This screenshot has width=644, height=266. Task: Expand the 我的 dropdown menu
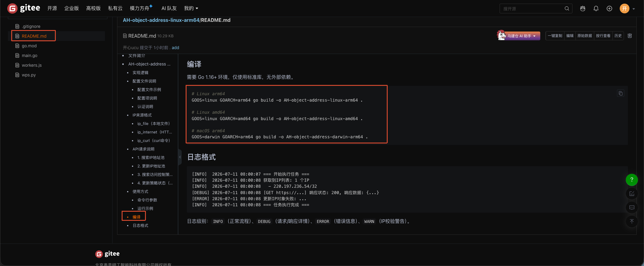[x=191, y=8]
